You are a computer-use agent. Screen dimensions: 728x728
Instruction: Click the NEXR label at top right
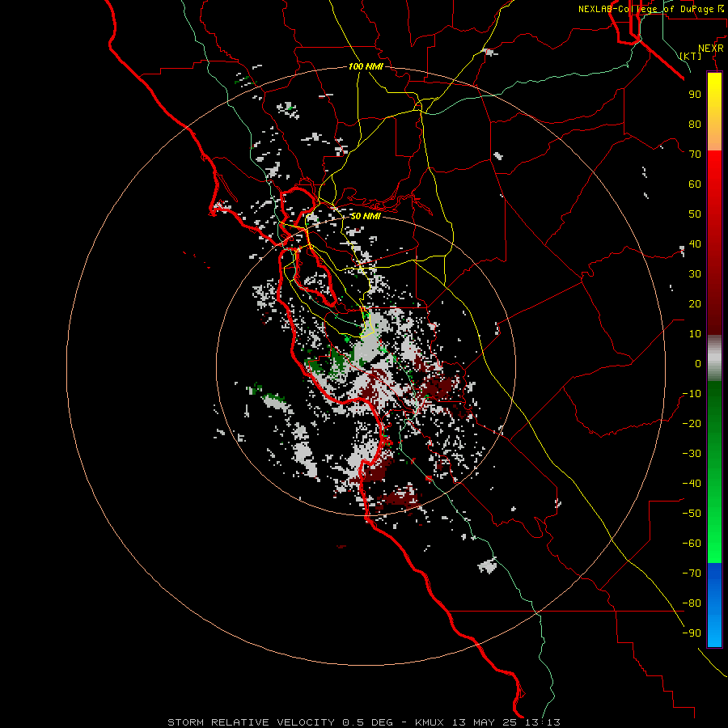[711, 49]
